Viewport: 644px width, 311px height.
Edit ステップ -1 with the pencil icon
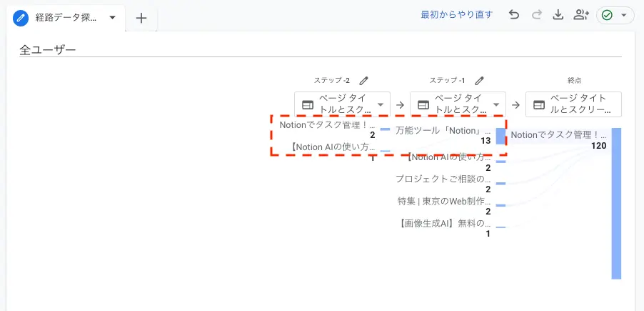pyautogui.click(x=479, y=81)
